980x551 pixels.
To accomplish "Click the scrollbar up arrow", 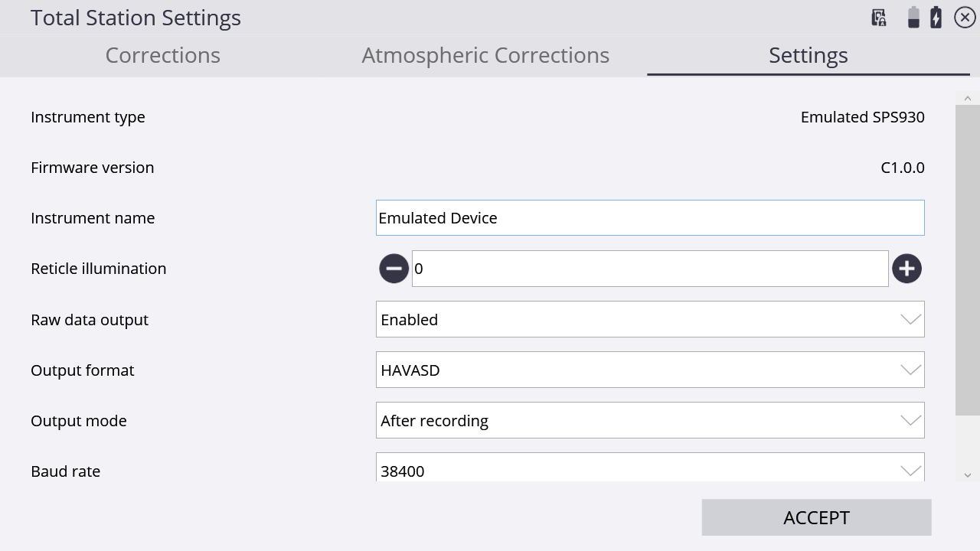I will (x=968, y=99).
